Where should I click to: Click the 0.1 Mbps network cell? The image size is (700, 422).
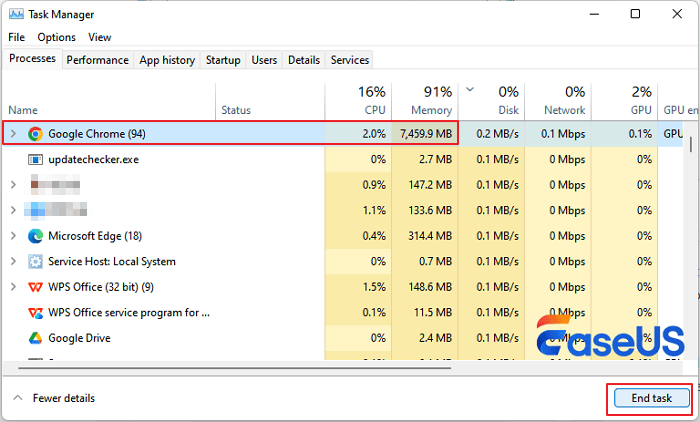point(563,134)
